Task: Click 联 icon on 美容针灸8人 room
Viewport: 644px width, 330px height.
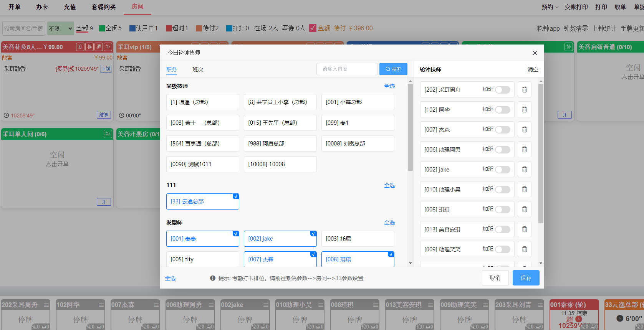Action: coord(80,47)
